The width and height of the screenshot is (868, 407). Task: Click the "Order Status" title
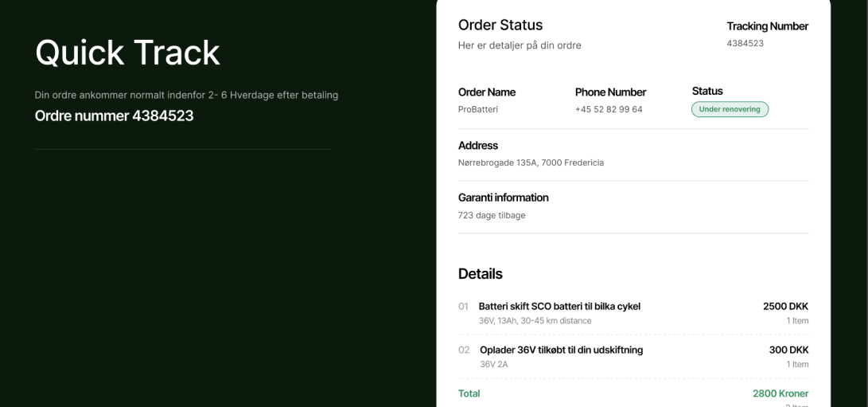tap(500, 25)
